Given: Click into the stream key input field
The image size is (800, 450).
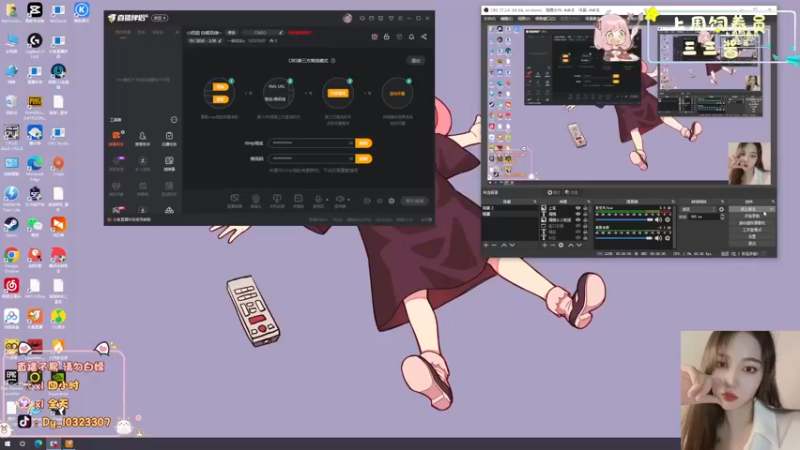Looking at the screenshot, I should click(x=311, y=159).
